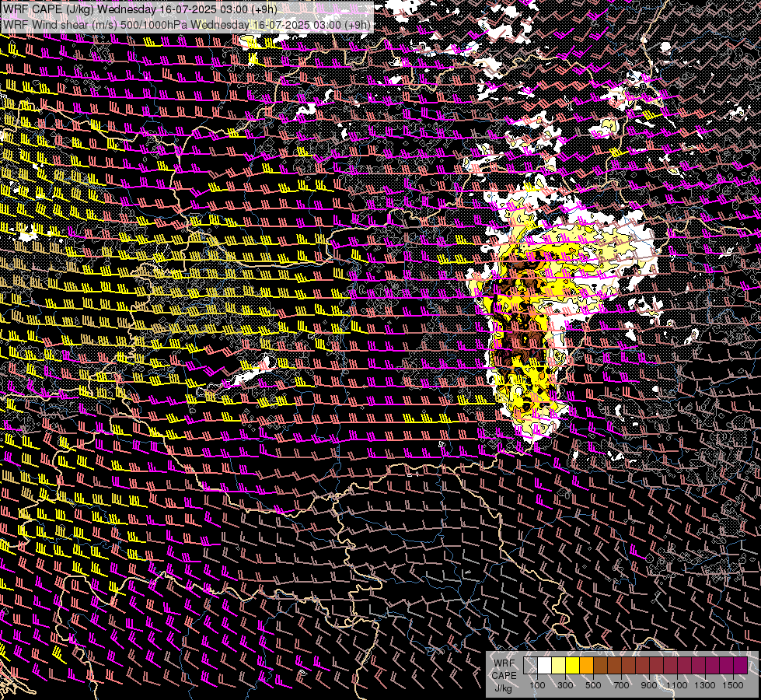Click the 900 legend label
This screenshot has height=700, width=761.
pyautogui.click(x=649, y=685)
